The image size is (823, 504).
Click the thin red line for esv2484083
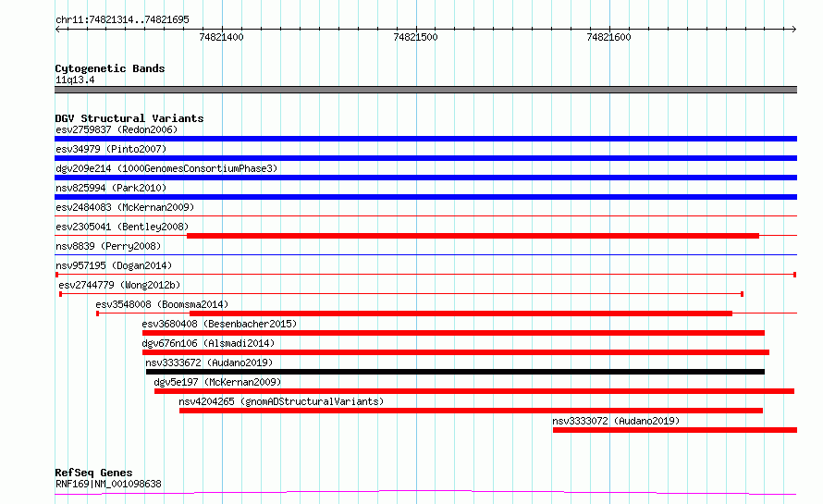425,216
